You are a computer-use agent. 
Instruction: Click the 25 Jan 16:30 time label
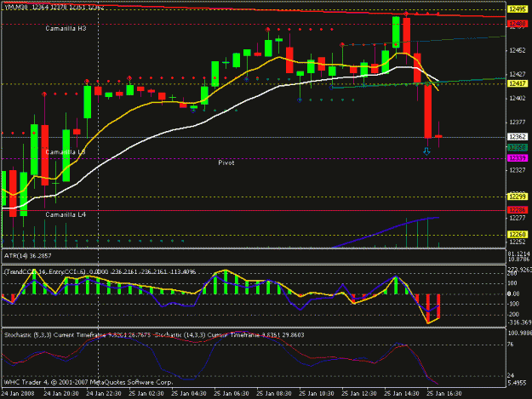444,394
